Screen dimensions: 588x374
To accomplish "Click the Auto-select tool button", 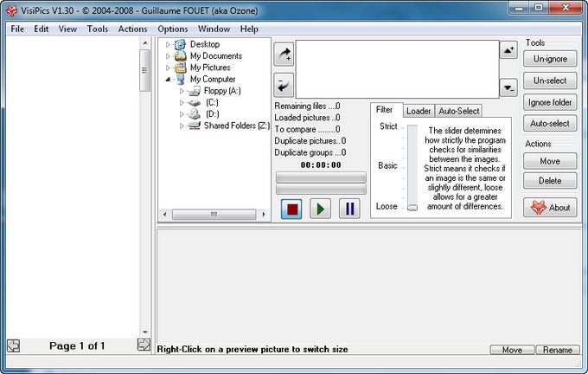I will coord(550,124).
